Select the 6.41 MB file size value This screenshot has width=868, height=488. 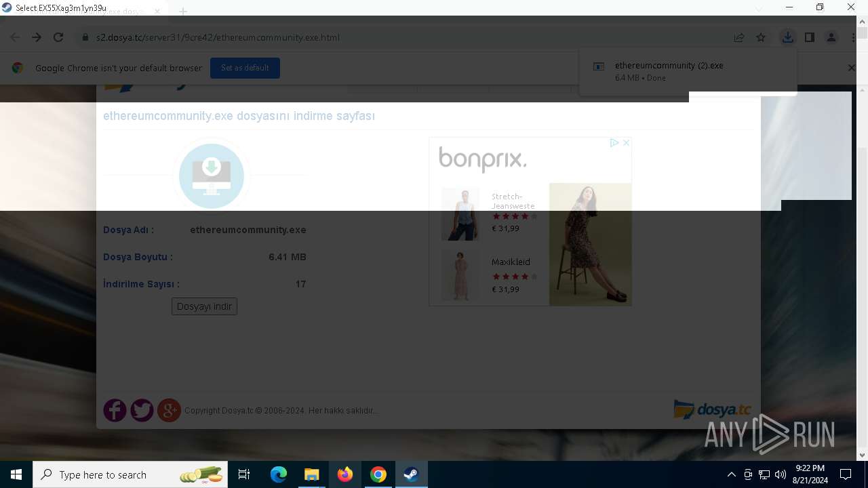tap(288, 257)
